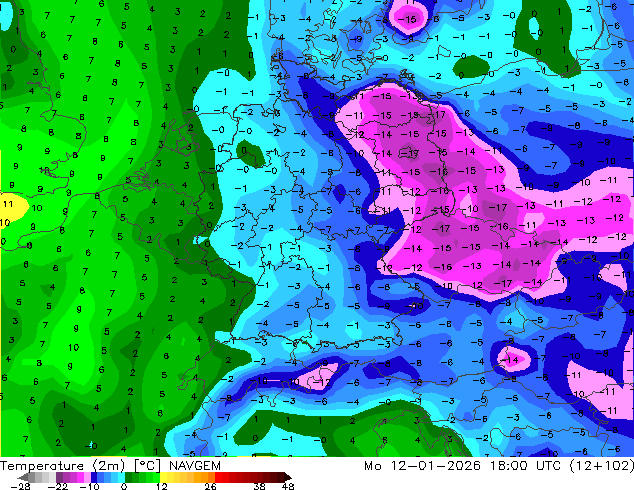Click the (2m) height label in the title
Viewport: 634px width, 490px height.
click(x=109, y=466)
